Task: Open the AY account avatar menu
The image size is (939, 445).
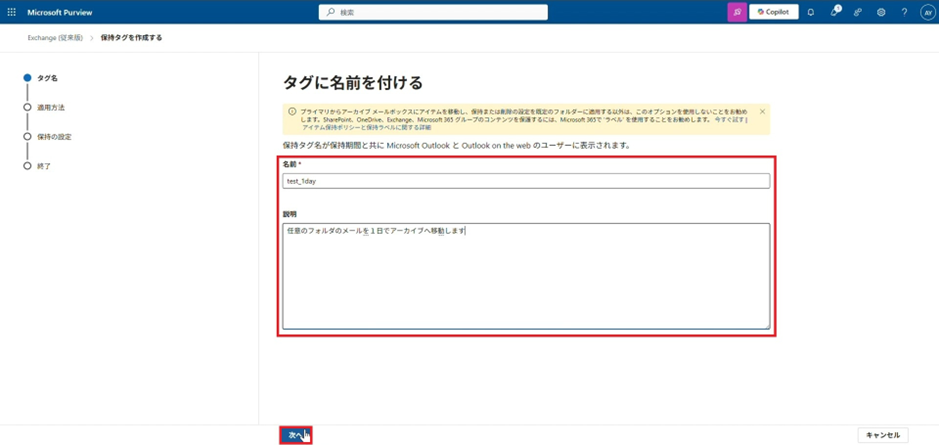Action: coord(927,12)
